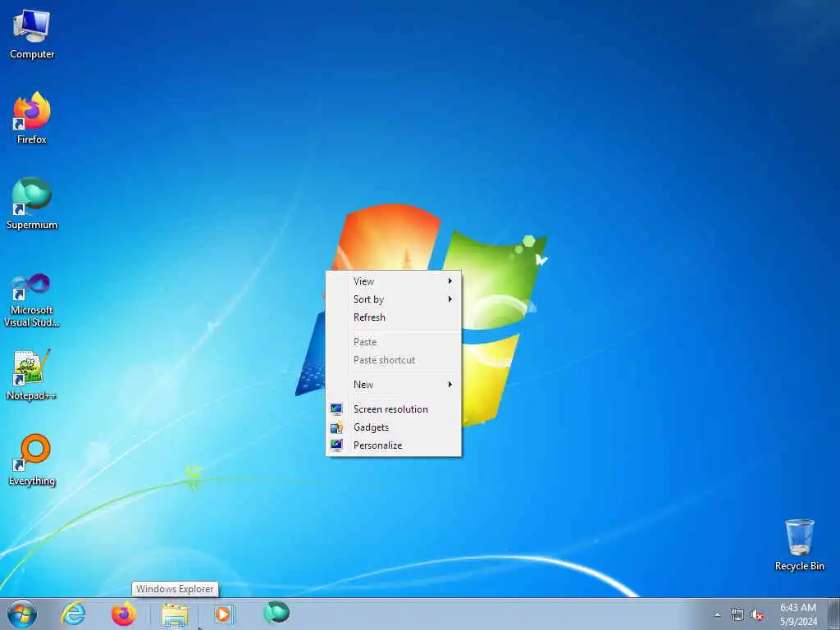The image size is (840, 630).
Task: Select the Recycle Bin icon
Action: click(x=799, y=545)
